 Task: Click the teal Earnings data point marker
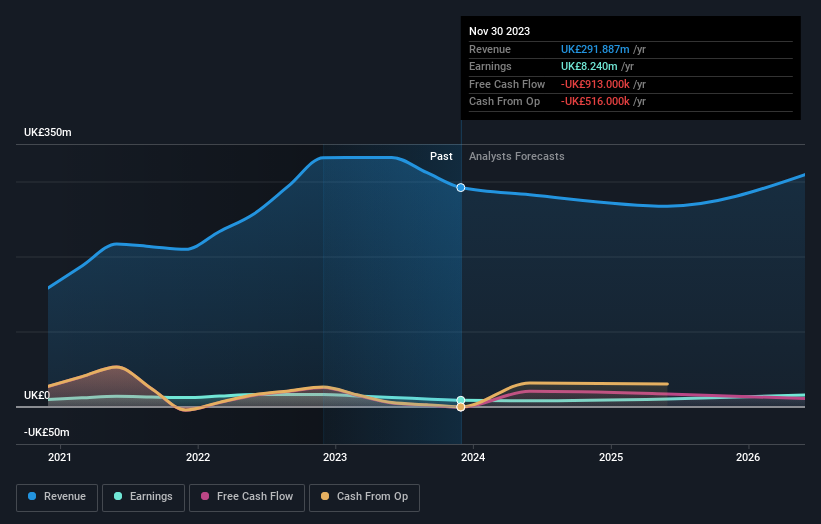461,400
